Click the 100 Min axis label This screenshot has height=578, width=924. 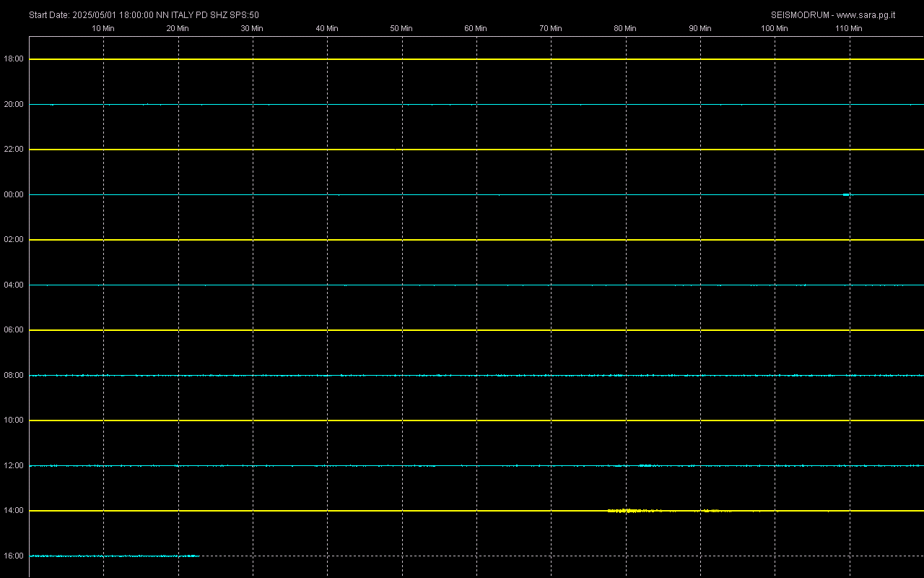pyautogui.click(x=775, y=28)
